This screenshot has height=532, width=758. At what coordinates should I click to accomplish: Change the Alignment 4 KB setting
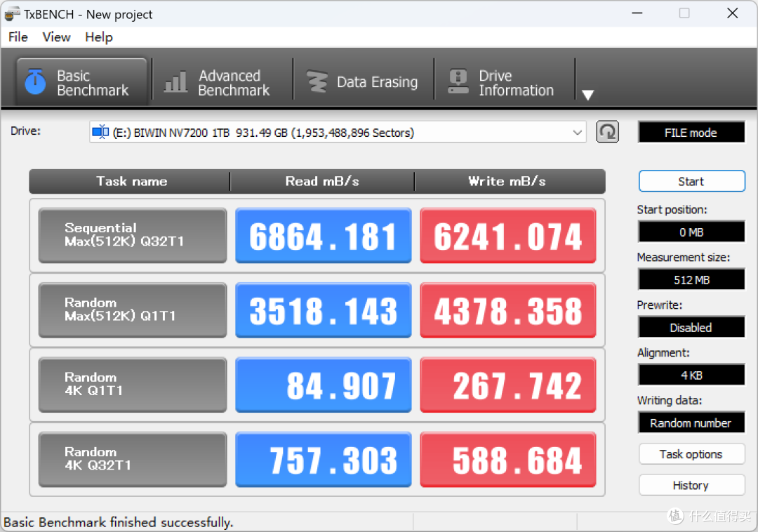[x=691, y=375]
